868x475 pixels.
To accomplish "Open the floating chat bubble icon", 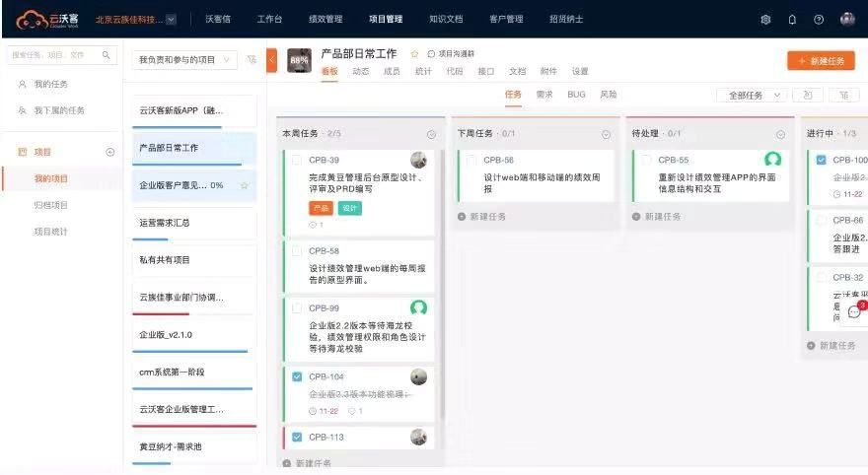I will [x=854, y=312].
